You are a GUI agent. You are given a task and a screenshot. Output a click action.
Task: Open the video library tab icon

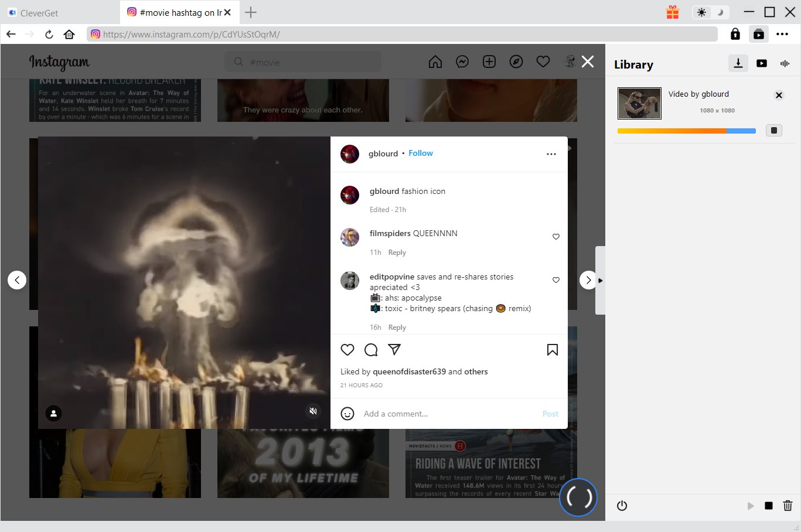(x=761, y=64)
